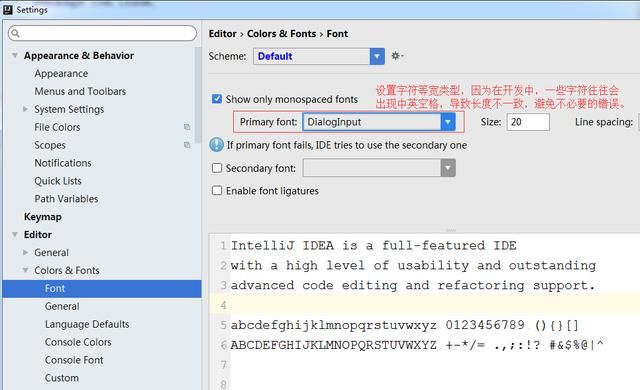Expand the General node under Editor

click(x=25, y=252)
